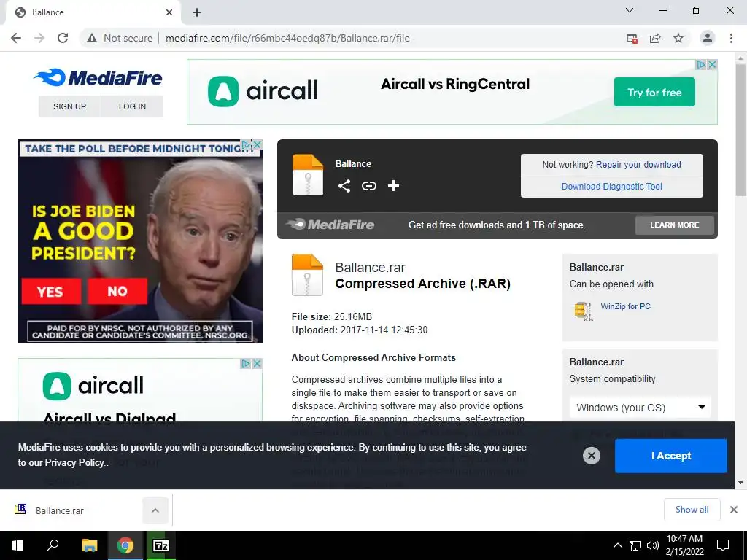The width and height of the screenshot is (747, 560).
Task: Click the copy link icon under Ballance
Action: [x=368, y=186]
